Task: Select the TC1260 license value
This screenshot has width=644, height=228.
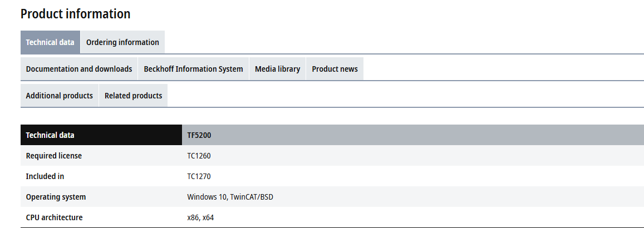Action: (x=199, y=156)
